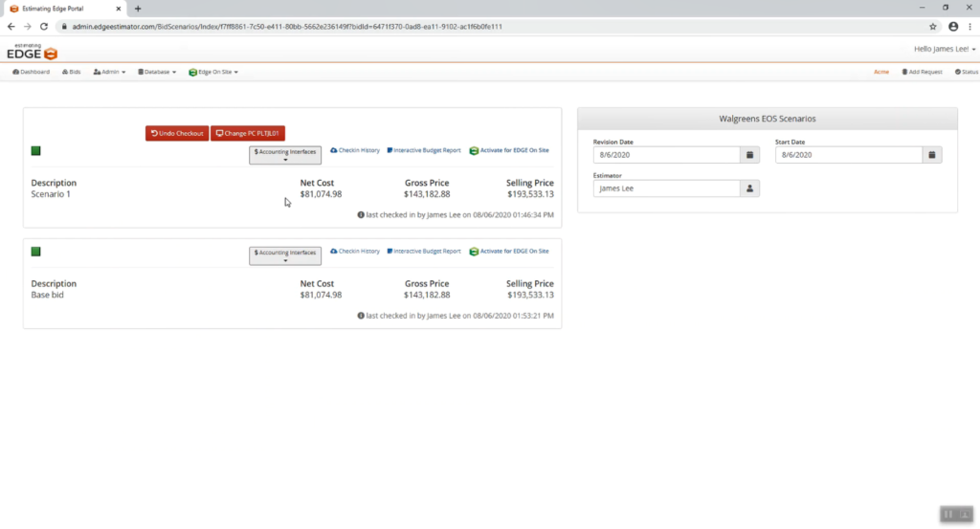Bookmark this page with star icon
Image resolution: width=980 pixels, height=529 pixels.
point(933,26)
